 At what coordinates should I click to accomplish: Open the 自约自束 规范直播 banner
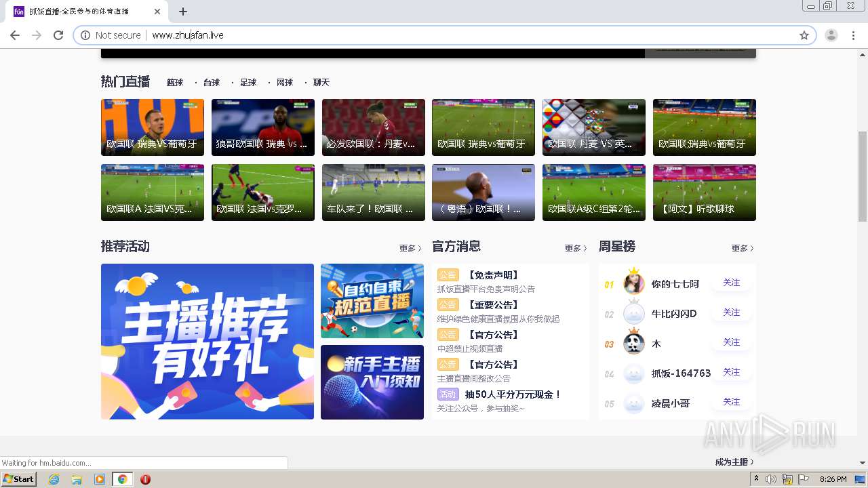tap(372, 301)
